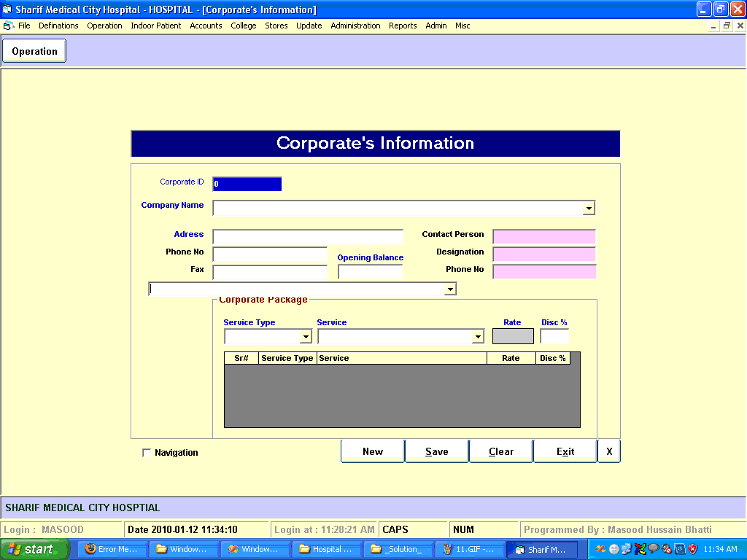Open the Stores menu
747x560 pixels.
point(276,26)
